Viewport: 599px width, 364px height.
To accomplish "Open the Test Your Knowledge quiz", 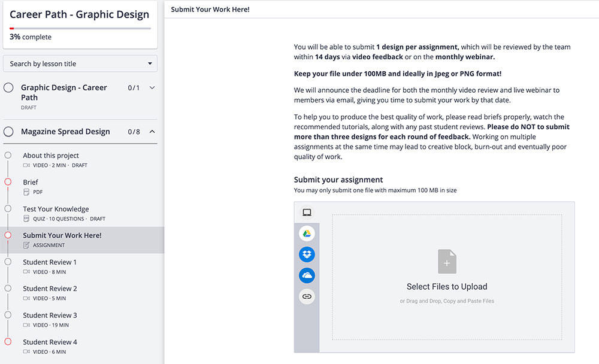I will pyautogui.click(x=56, y=209).
